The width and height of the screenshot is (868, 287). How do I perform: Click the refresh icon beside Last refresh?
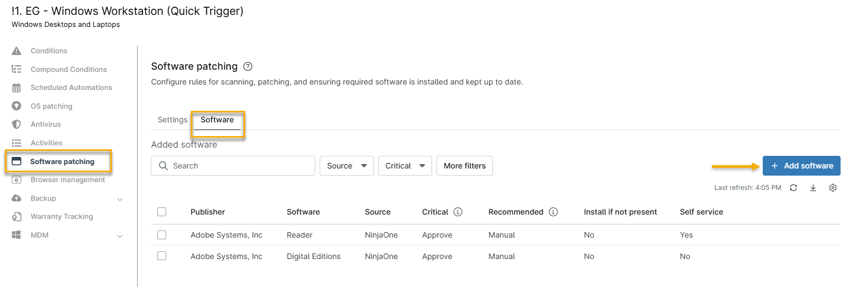pos(793,188)
